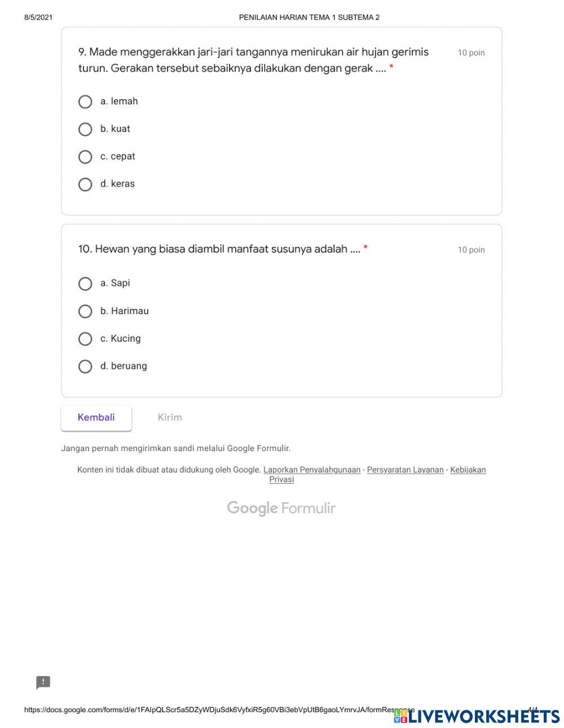Image resolution: width=564 pixels, height=728 pixels.
Task: Choose 'b. Harimau' for question 10
Action: [x=85, y=311]
